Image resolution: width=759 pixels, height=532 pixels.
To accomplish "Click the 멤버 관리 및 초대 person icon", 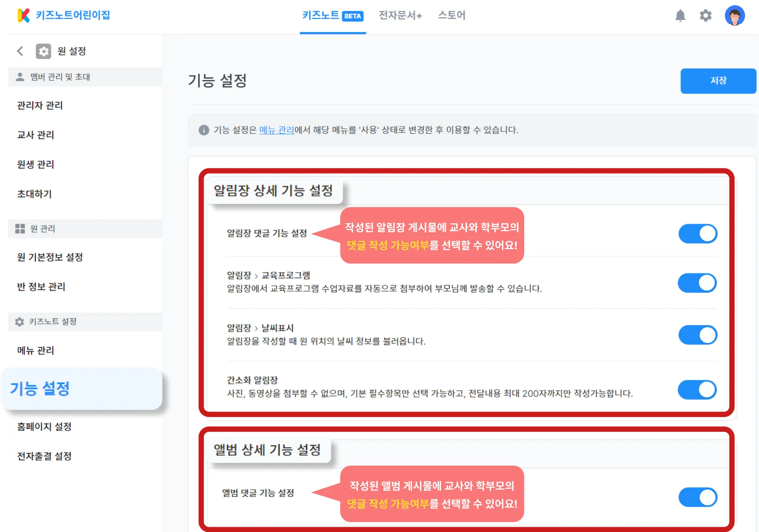I will (20, 77).
